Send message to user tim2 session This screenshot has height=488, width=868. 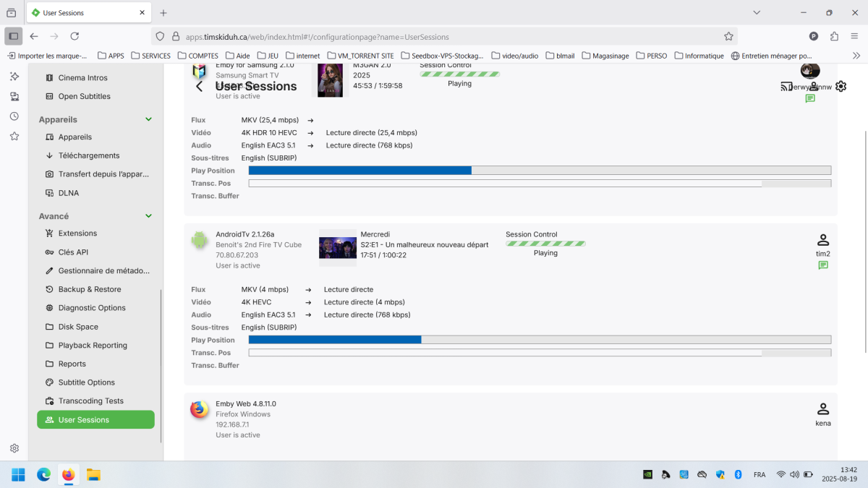click(822, 266)
